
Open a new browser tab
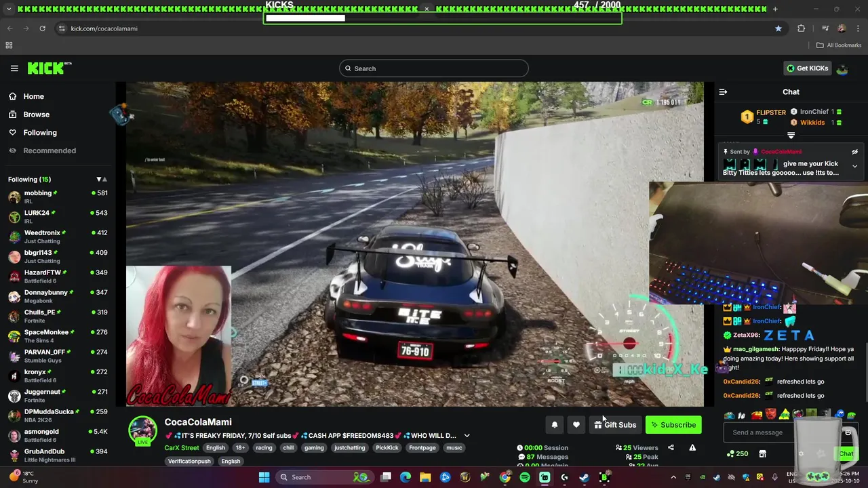pos(775,9)
